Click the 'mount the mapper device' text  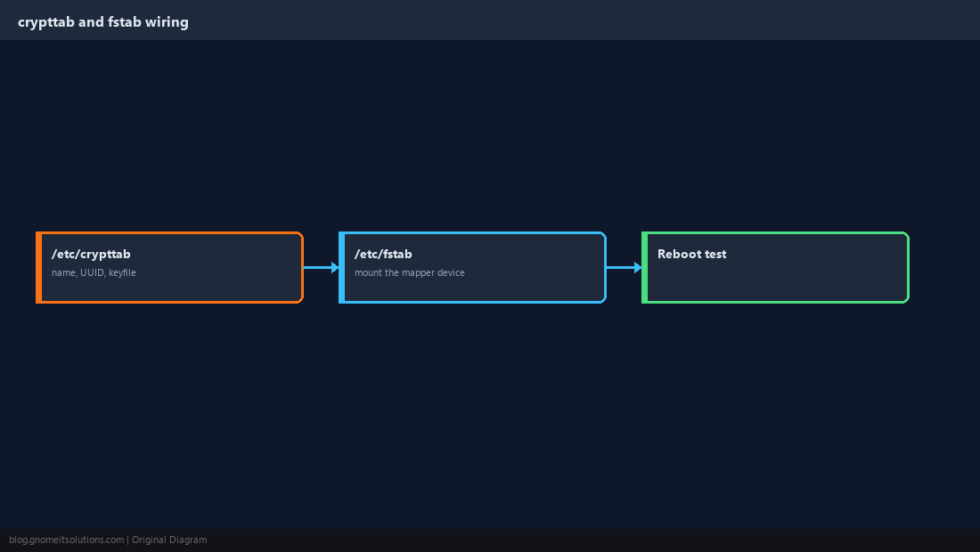click(x=410, y=272)
